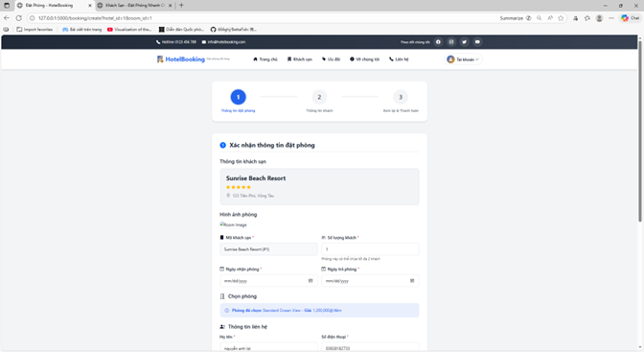Open the Về chúng tôi page
This screenshot has width=644, height=352.
coord(365,59)
